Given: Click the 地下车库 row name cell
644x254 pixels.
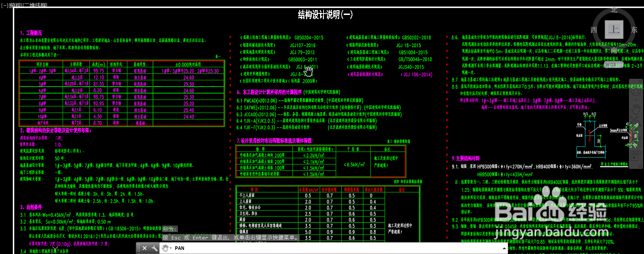Looking at the screenshot, I should 43,123.
